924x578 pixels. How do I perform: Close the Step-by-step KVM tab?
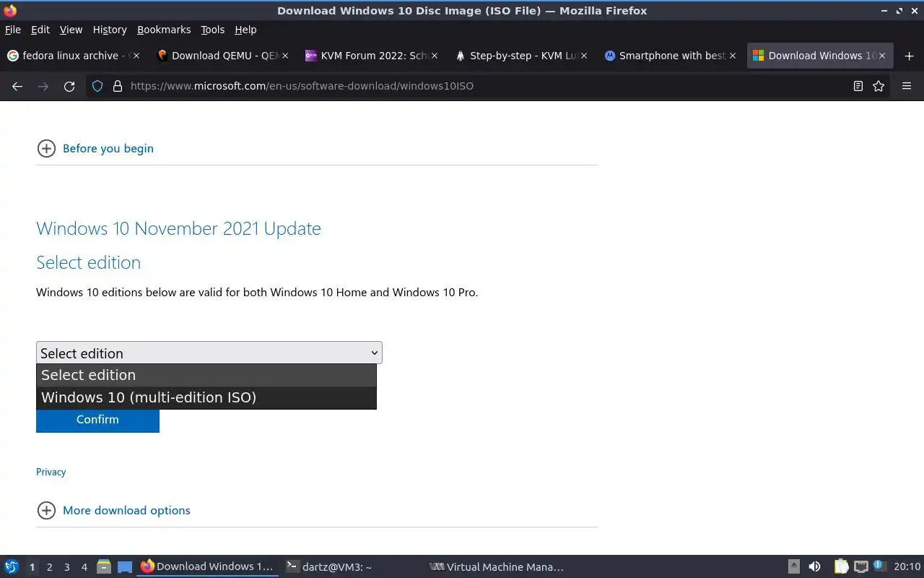584,56
